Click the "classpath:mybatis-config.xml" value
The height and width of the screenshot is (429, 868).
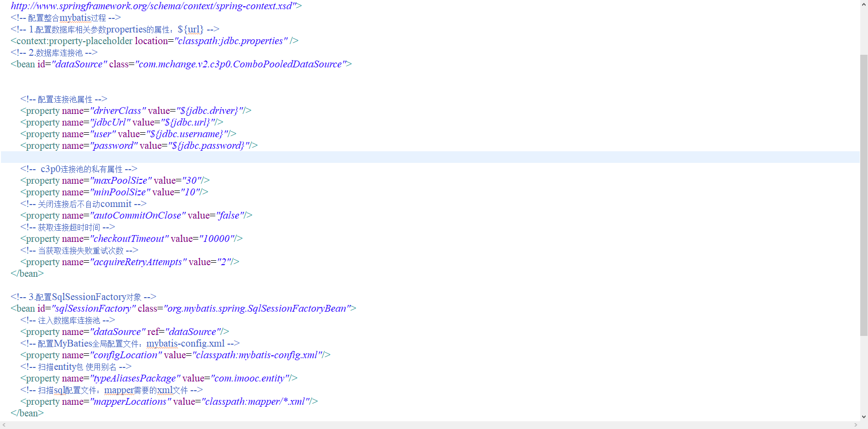257,355
